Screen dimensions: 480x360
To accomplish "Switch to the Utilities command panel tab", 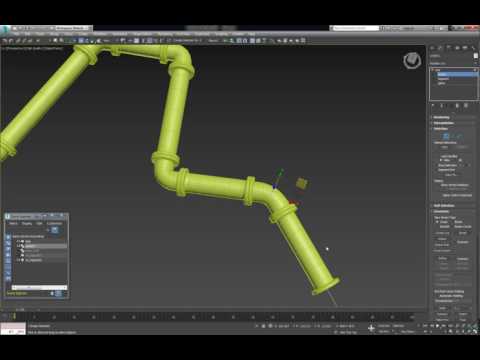I will tap(473, 48).
